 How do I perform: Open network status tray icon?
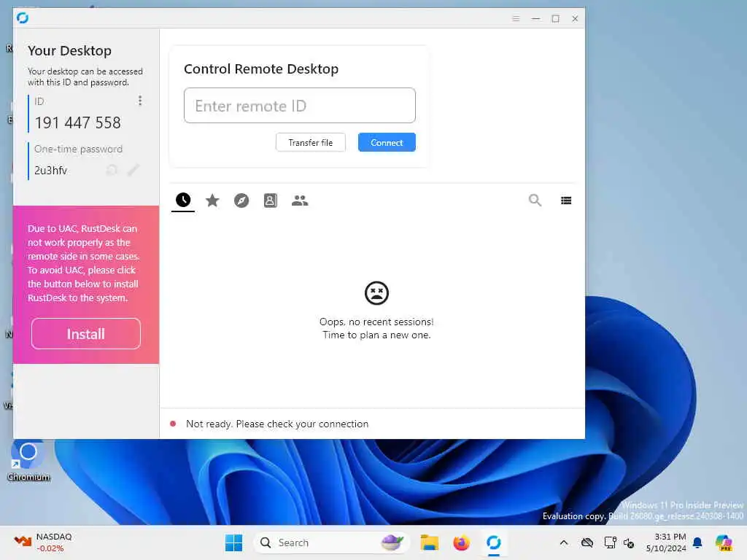[x=610, y=542]
